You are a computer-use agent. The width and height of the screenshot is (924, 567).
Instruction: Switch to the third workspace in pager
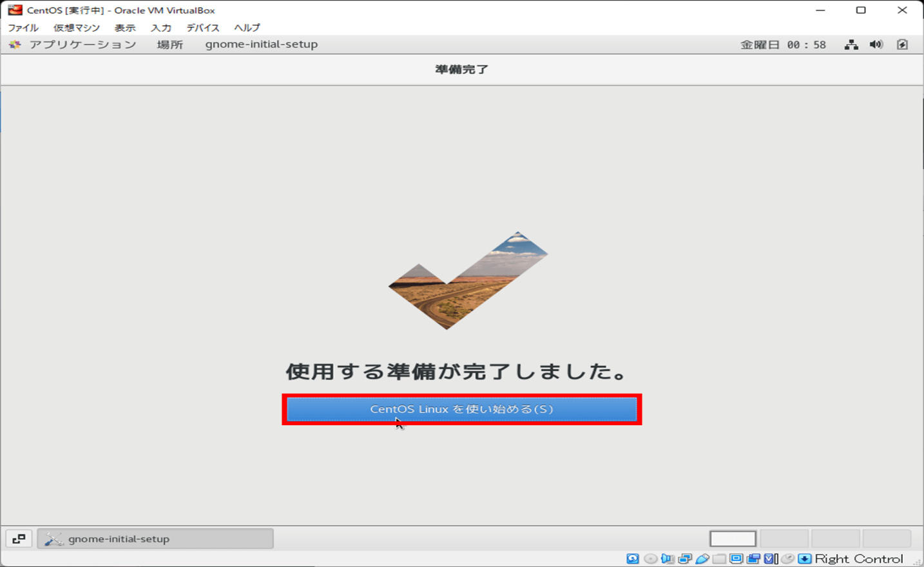pyautogui.click(x=836, y=539)
